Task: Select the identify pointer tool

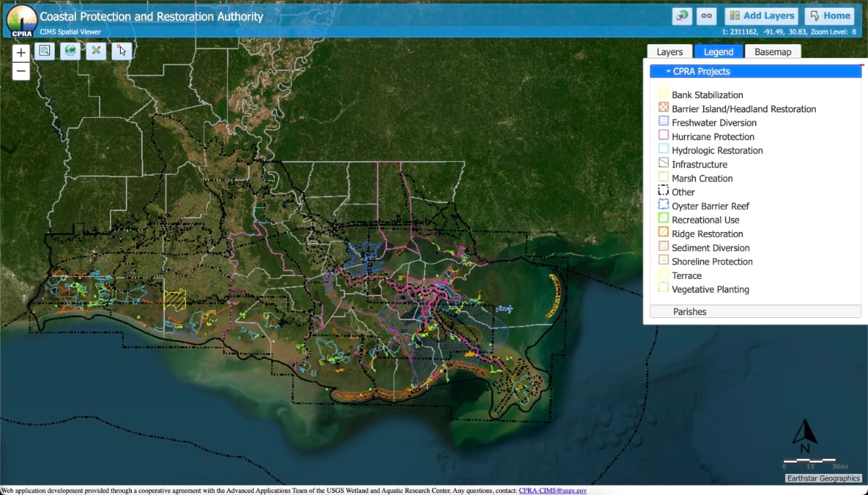Action: [122, 51]
